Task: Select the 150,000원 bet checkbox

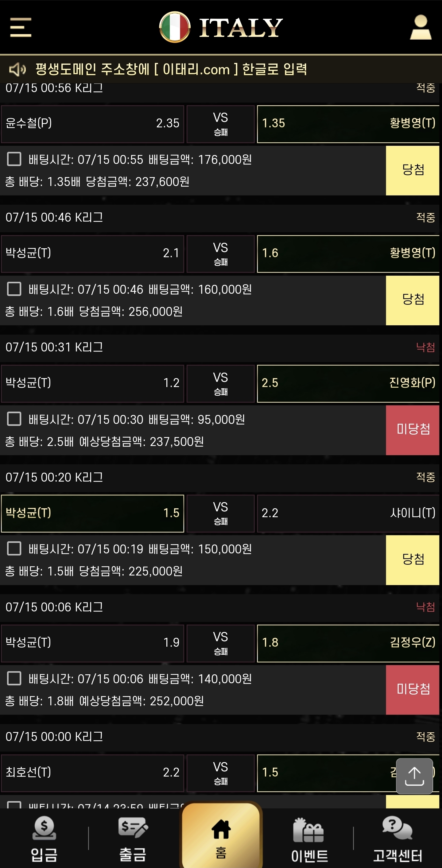Action: click(14, 548)
